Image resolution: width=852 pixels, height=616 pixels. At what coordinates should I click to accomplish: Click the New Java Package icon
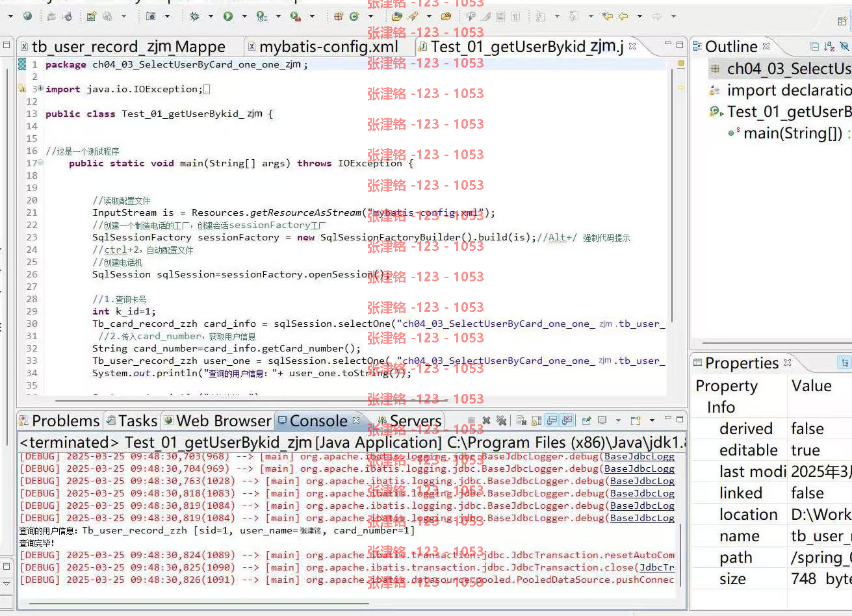tap(338, 16)
